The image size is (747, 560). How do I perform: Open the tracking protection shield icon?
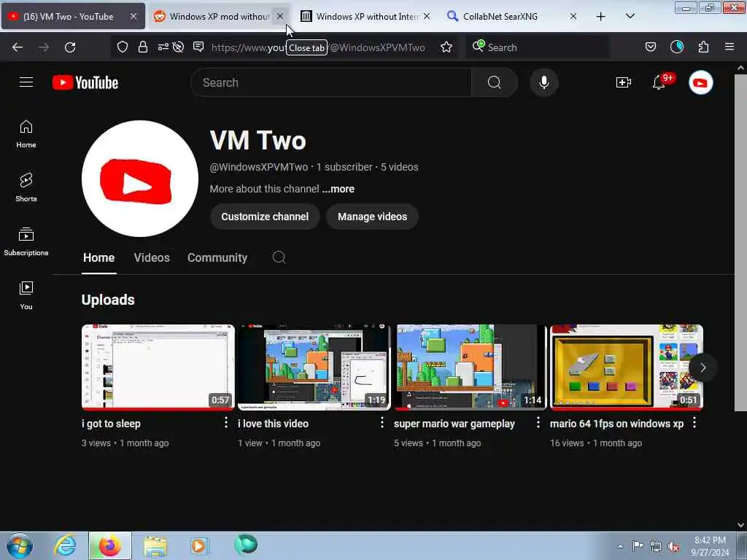(x=123, y=47)
